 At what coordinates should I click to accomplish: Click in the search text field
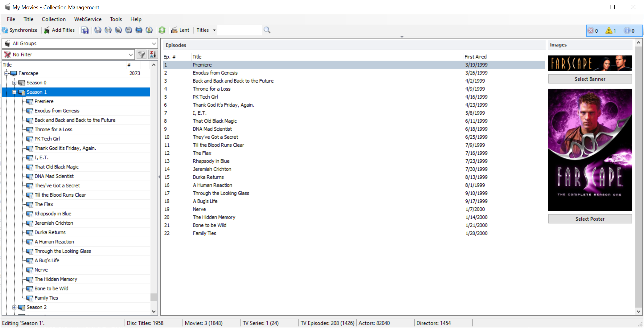[x=239, y=30]
